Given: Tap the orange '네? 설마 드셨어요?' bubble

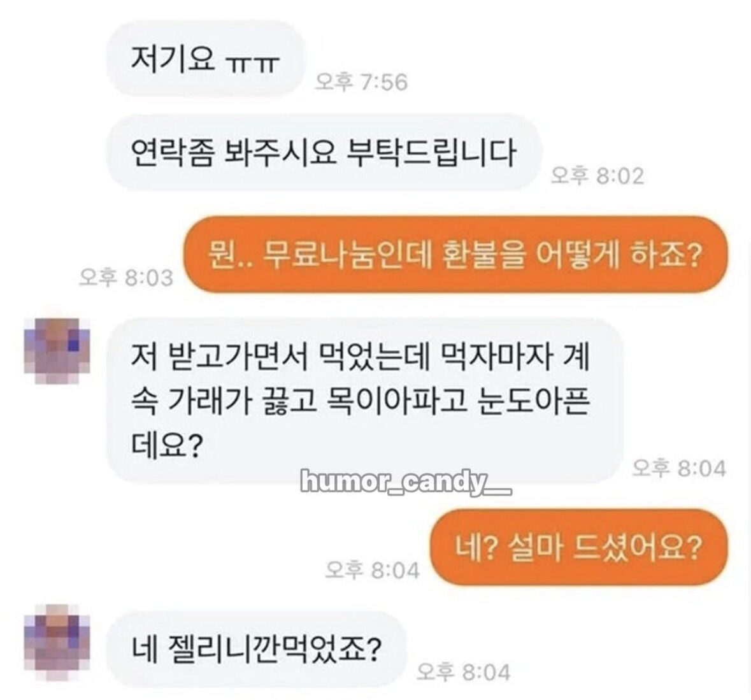Looking at the screenshot, I should pyautogui.click(x=578, y=547).
